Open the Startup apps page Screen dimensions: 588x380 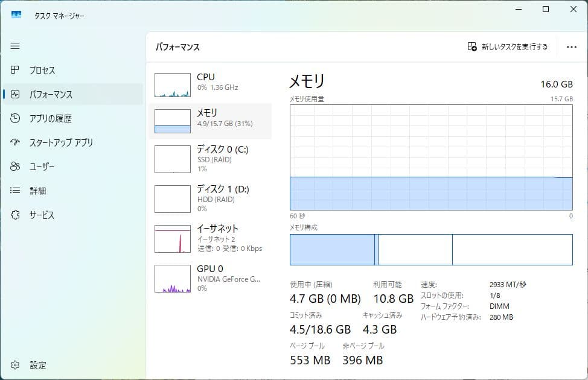[x=54, y=142]
